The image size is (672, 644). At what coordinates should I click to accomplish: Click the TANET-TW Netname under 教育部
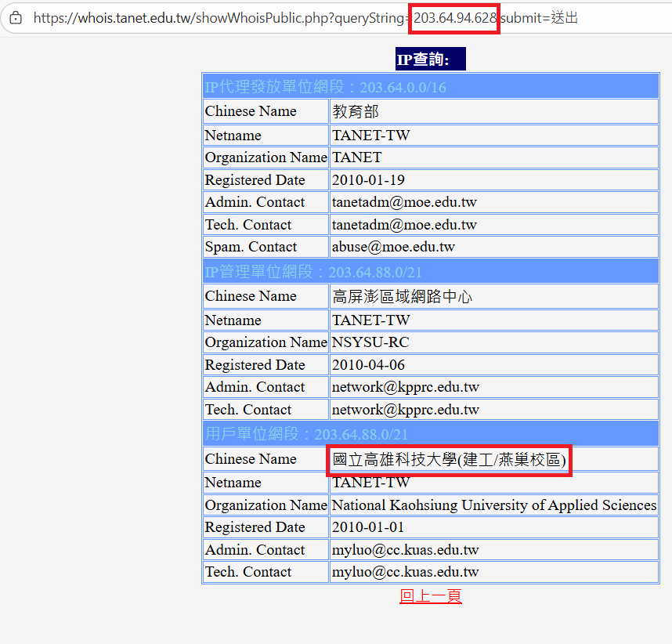click(x=370, y=136)
